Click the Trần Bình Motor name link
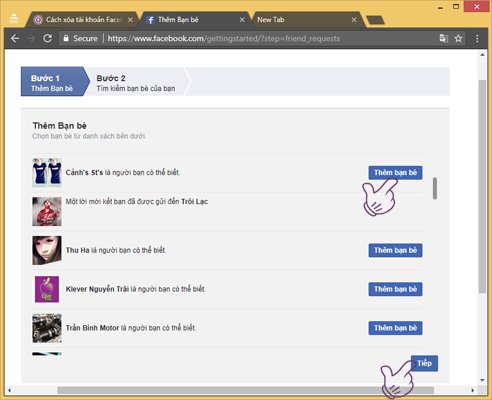 point(92,328)
